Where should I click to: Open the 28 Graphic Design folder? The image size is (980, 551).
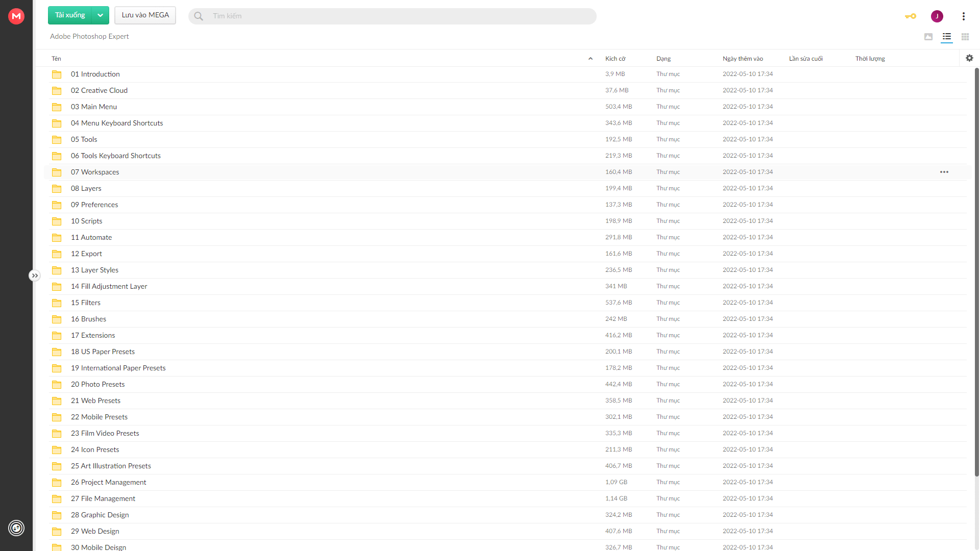point(99,514)
